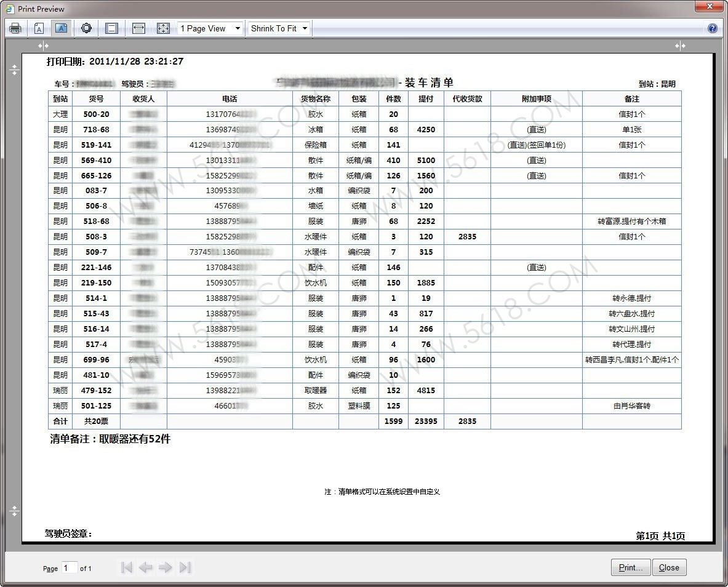Open Page Setup gear icon

tap(86, 28)
